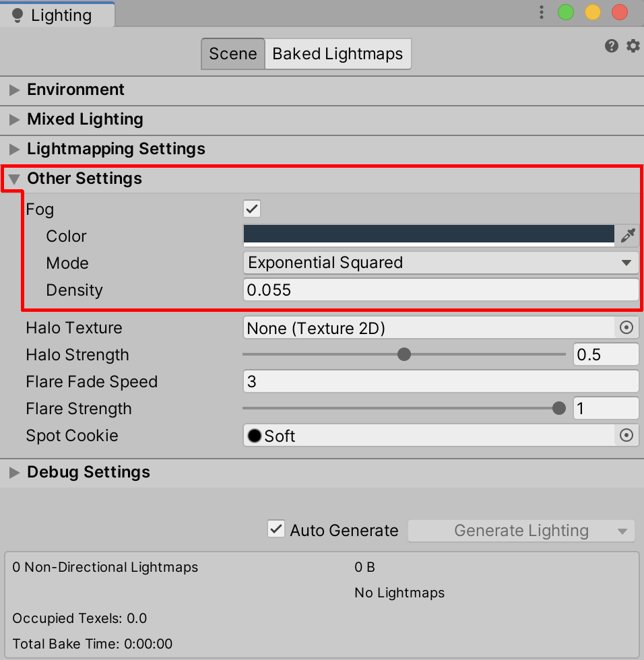Open the fog Mode dropdown
Screen dimensions: 644x660
pyautogui.click(x=440, y=263)
